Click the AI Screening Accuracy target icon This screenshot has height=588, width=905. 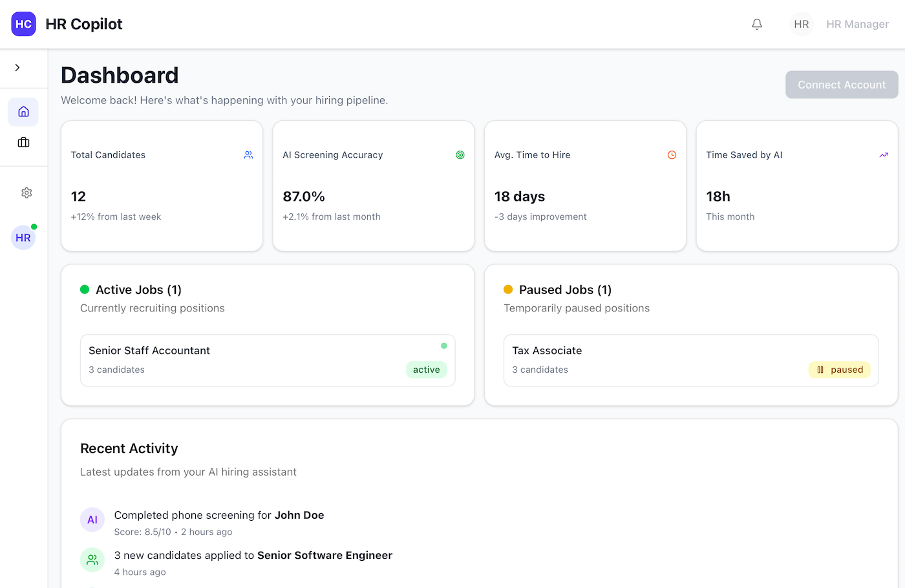click(x=460, y=155)
